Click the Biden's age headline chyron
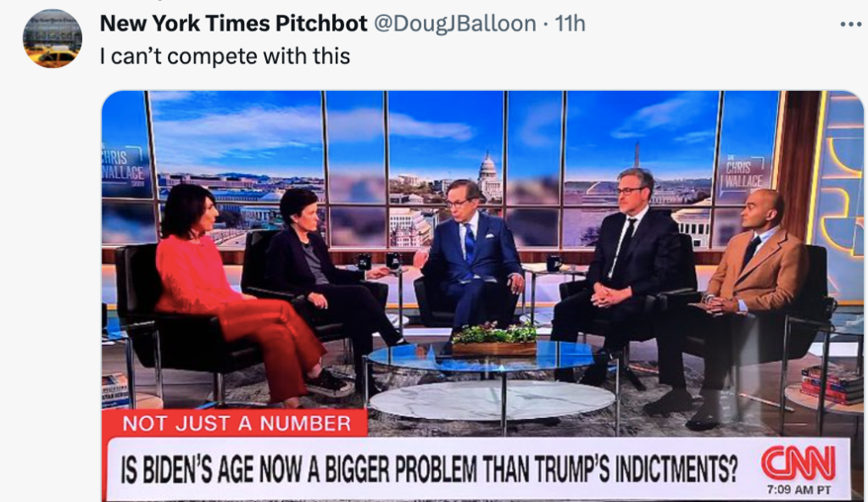 (x=429, y=470)
